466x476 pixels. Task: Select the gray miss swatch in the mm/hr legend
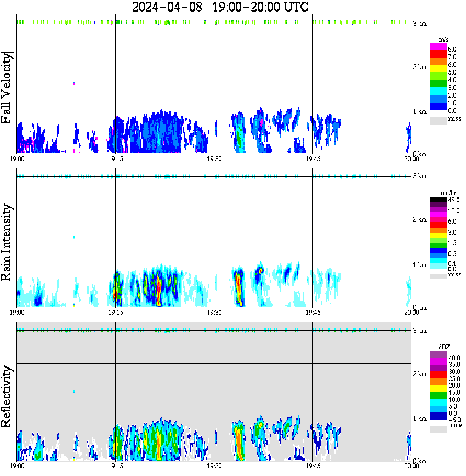pos(438,276)
